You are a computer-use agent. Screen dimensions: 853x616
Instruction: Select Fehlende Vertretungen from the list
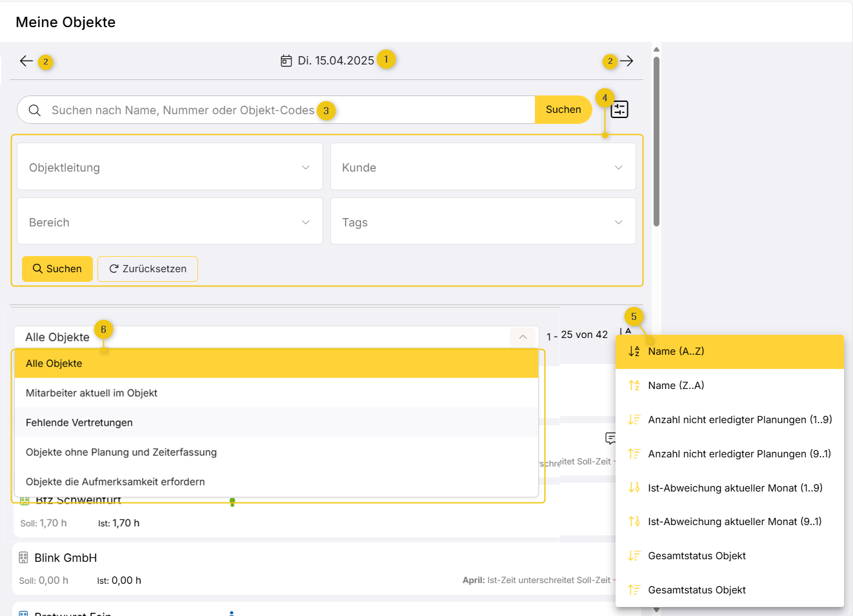tap(79, 422)
